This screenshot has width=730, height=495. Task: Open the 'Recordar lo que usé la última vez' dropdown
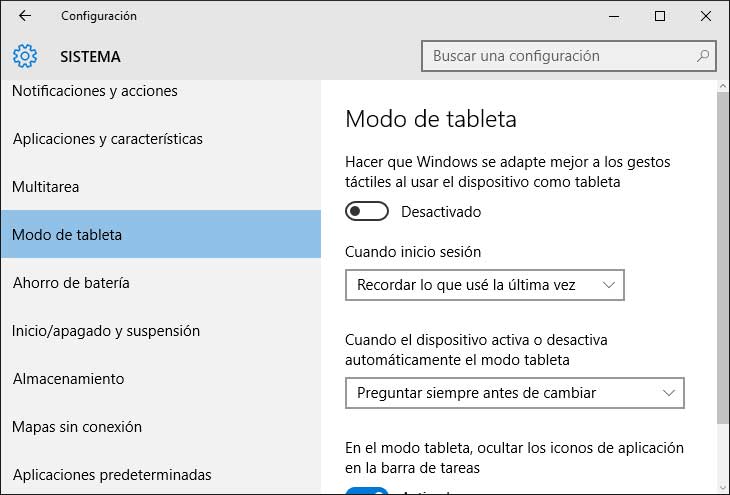pyautogui.click(x=484, y=285)
